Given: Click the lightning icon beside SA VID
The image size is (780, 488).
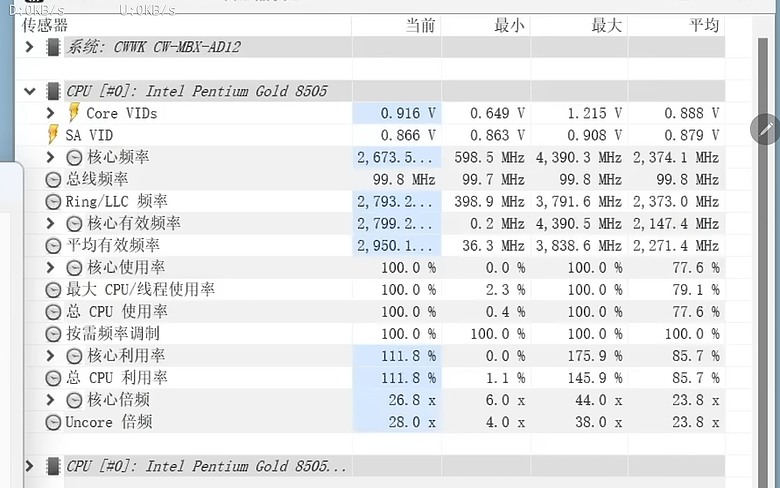Looking at the screenshot, I should 52,135.
